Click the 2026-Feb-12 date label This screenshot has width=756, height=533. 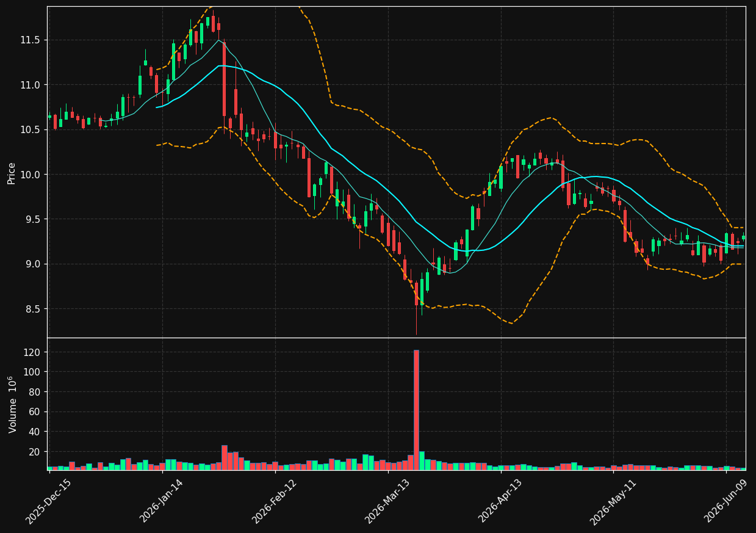[x=274, y=501]
